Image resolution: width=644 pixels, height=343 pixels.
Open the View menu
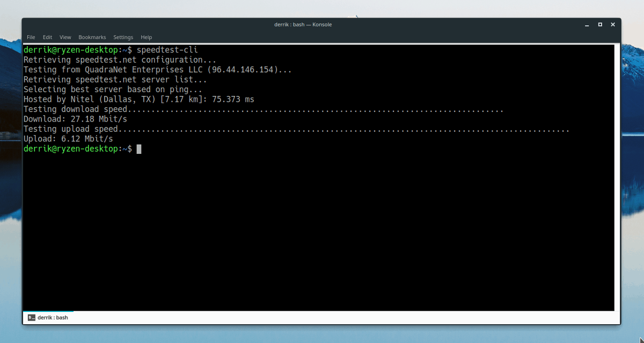click(65, 37)
